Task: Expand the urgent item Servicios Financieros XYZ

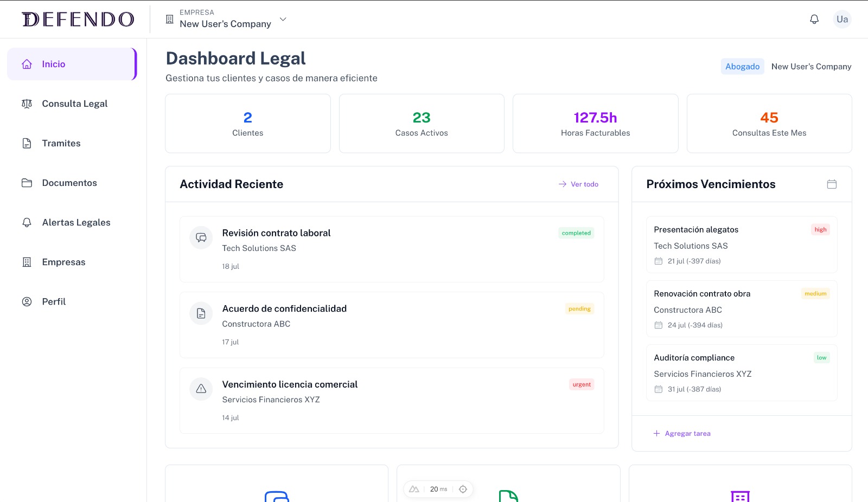Action: pyautogui.click(x=392, y=401)
